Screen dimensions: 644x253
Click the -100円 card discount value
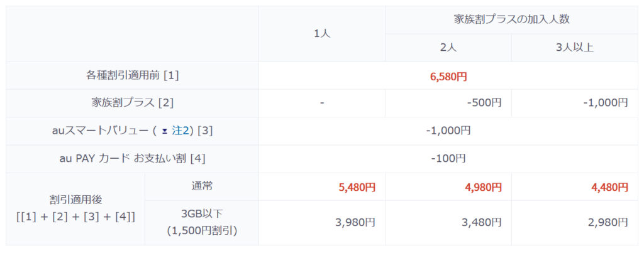coord(448,159)
